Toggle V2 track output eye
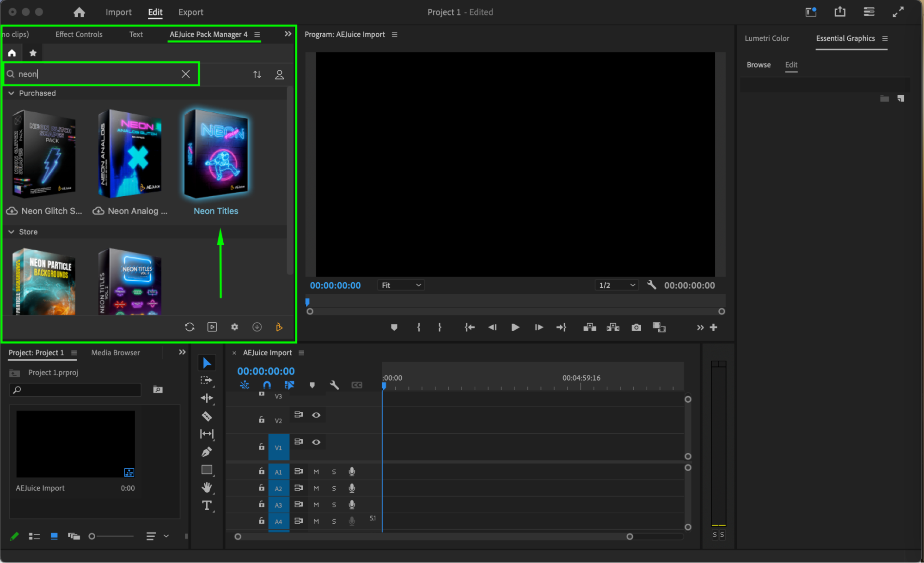Viewport: 924px width, 563px height. 316,415
